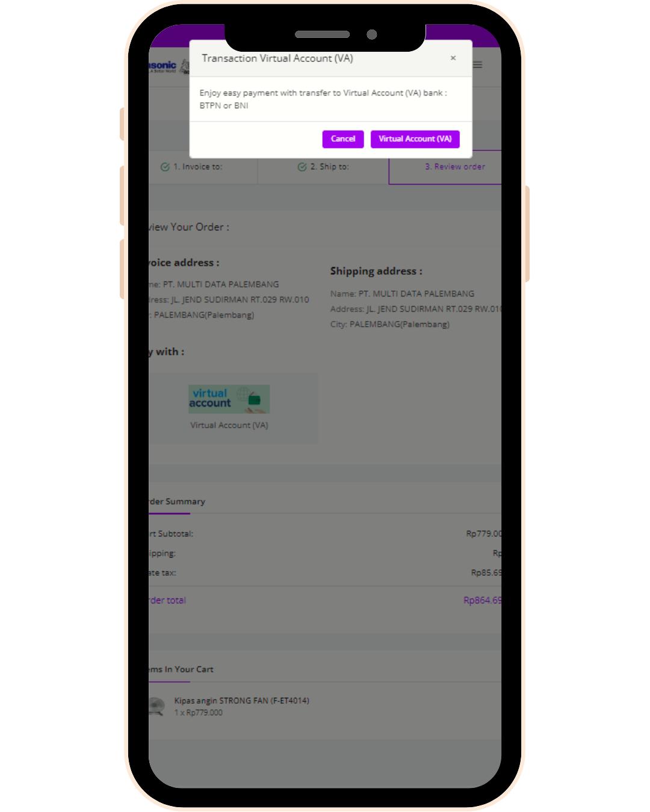Click the Invoice to checkmark icon

(165, 167)
